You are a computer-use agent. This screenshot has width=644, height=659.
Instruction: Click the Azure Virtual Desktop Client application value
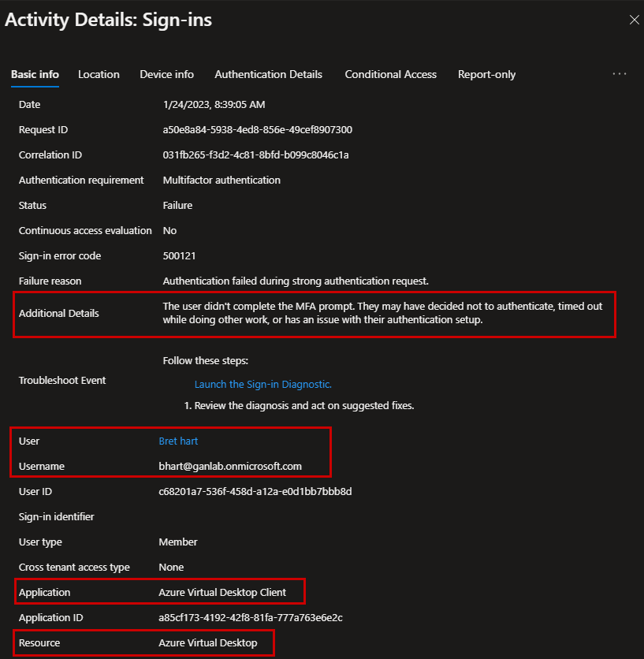pyautogui.click(x=221, y=592)
